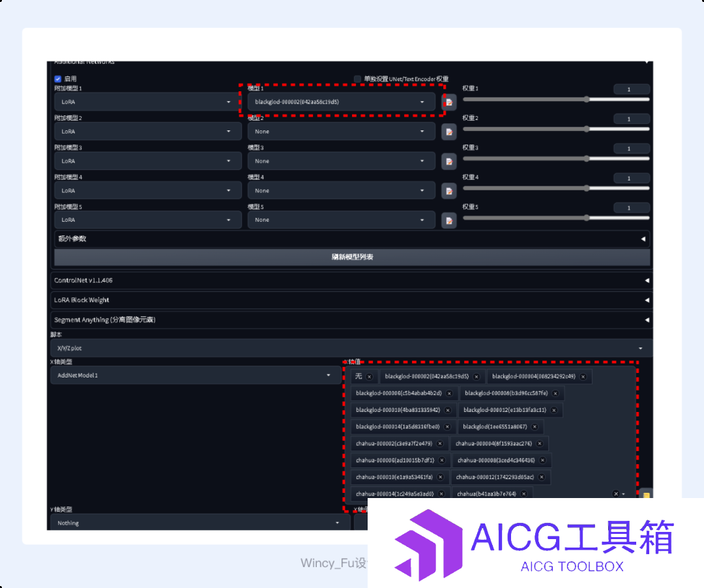Click the 权重 3 number field
The width and height of the screenshot is (704, 588).
click(632, 149)
